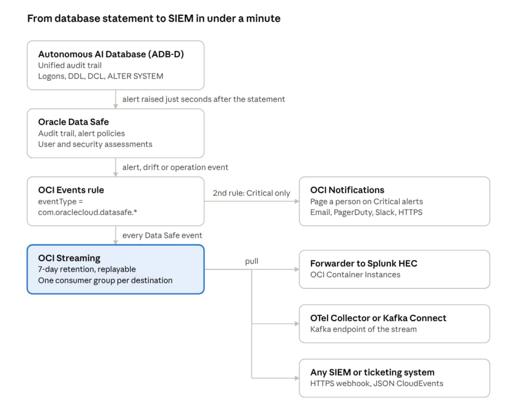This screenshot has height=420, width=517.
Task: Click '7-day retention, replayable' text
Action: click(x=87, y=270)
